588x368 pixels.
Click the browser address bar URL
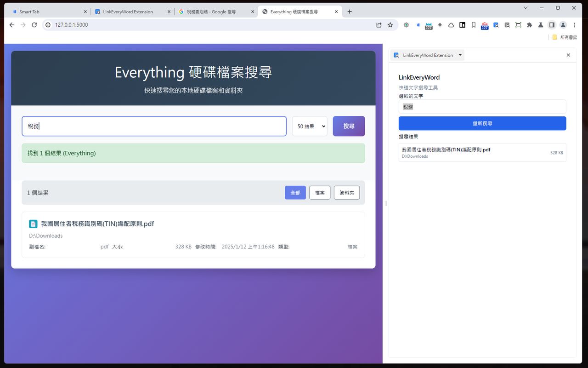72,25
